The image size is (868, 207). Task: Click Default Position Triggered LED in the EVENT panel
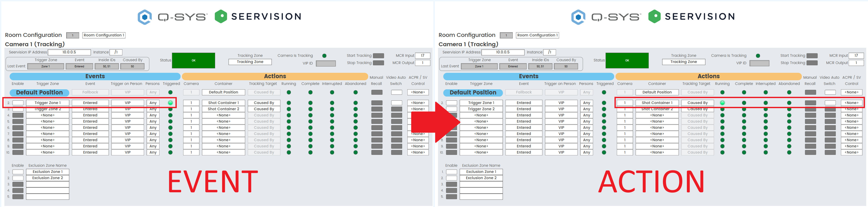pyautogui.click(x=170, y=92)
